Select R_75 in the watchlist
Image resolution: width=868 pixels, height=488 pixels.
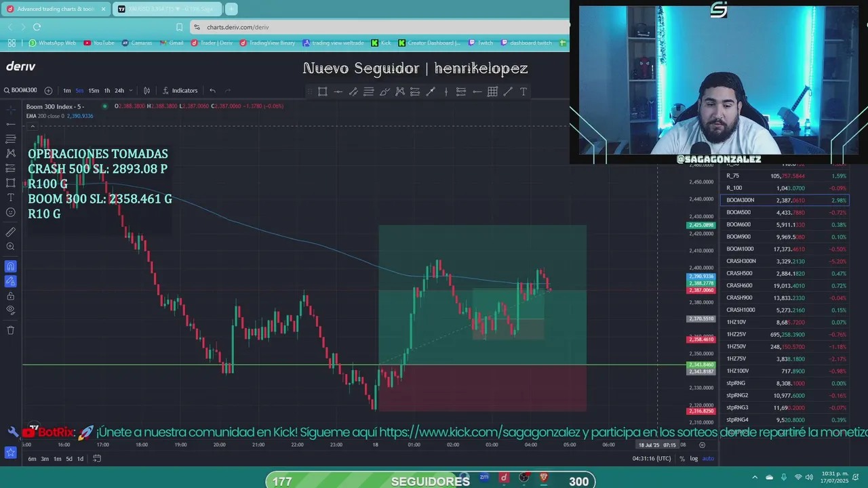(x=784, y=176)
